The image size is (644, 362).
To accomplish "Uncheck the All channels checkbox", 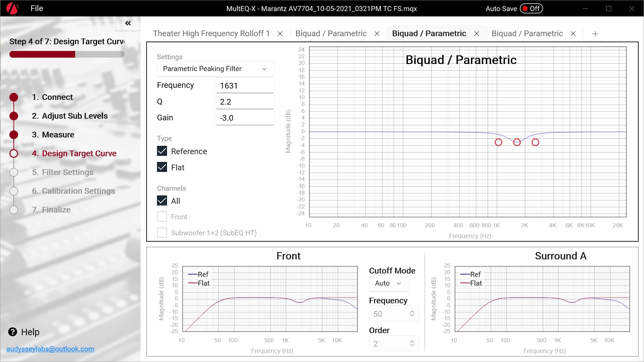I will 162,201.
